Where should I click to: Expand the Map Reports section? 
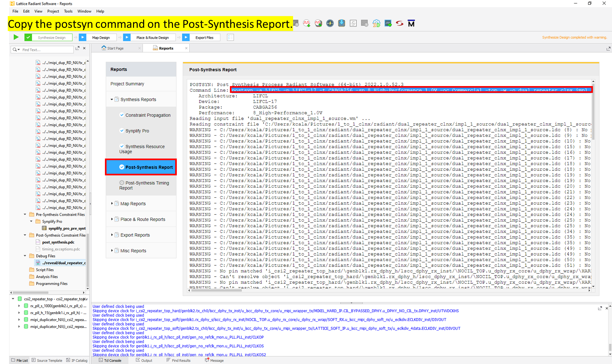coord(112,204)
